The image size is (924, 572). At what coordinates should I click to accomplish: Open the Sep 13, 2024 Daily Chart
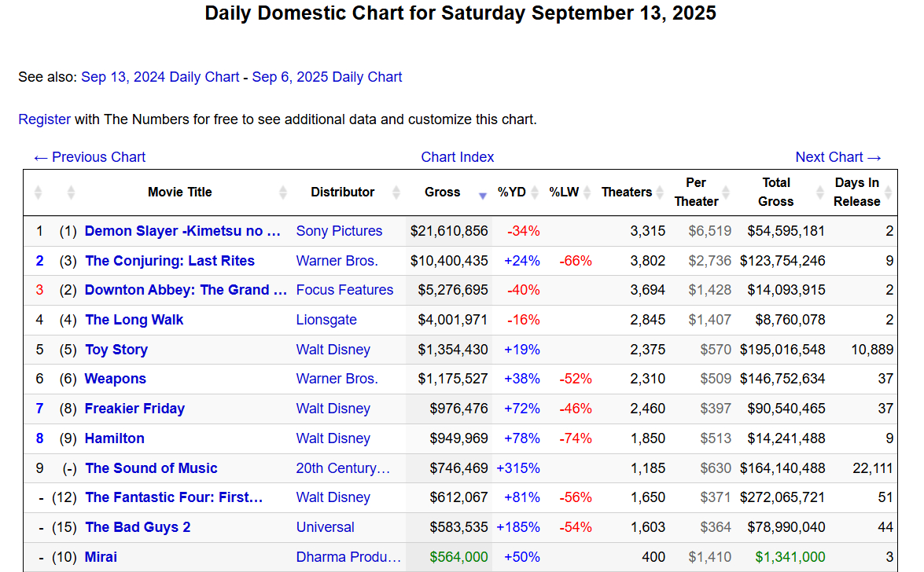point(160,77)
